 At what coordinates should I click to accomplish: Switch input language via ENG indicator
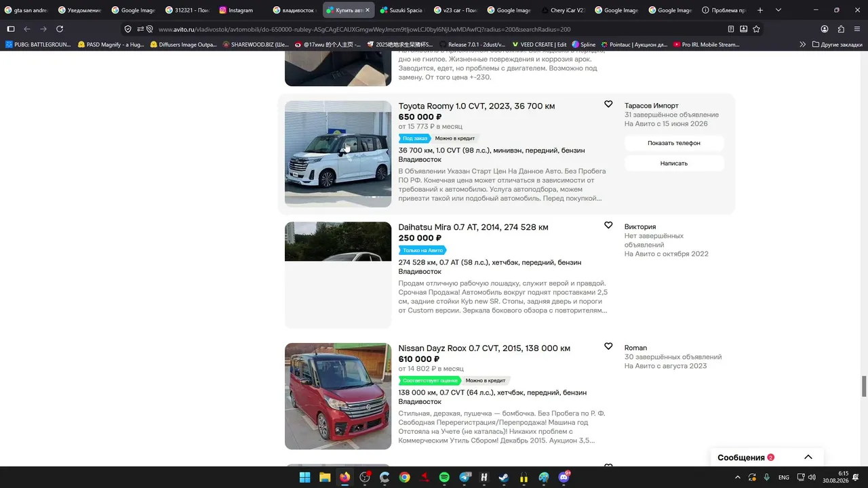click(x=783, y=477)
